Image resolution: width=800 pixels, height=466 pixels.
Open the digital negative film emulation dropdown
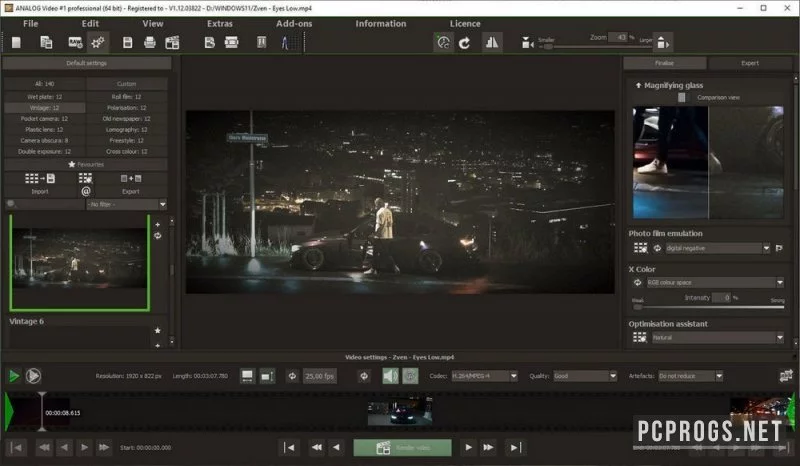[717, 248]
